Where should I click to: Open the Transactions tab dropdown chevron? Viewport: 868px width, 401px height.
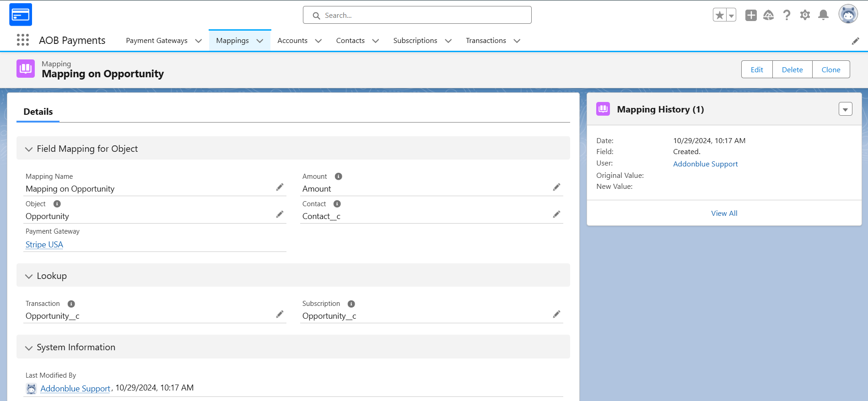517,41
